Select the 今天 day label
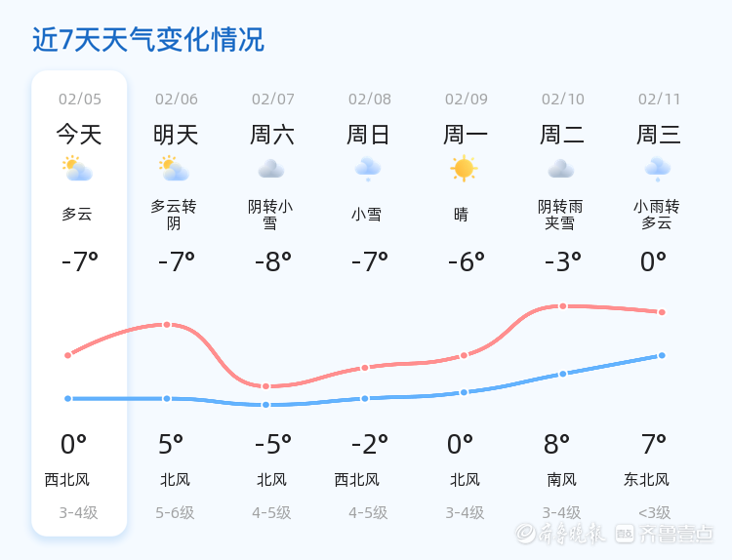 79,135
